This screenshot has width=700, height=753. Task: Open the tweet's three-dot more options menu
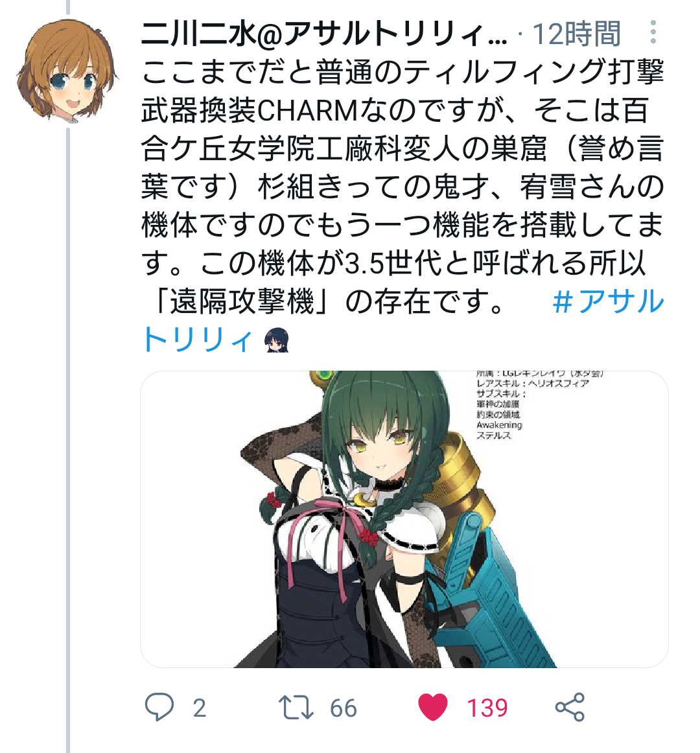click(x=653, y=32)
